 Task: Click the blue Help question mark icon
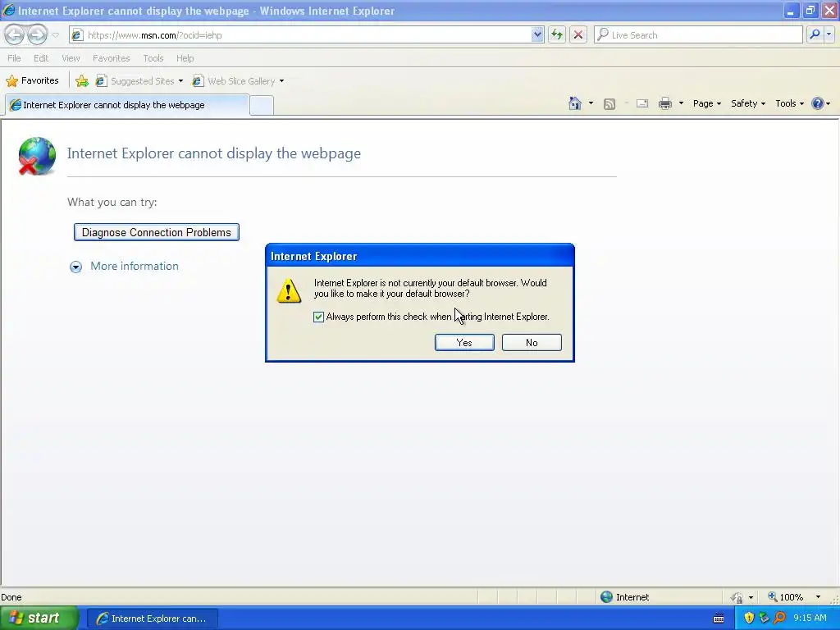(x=818, y=103)
